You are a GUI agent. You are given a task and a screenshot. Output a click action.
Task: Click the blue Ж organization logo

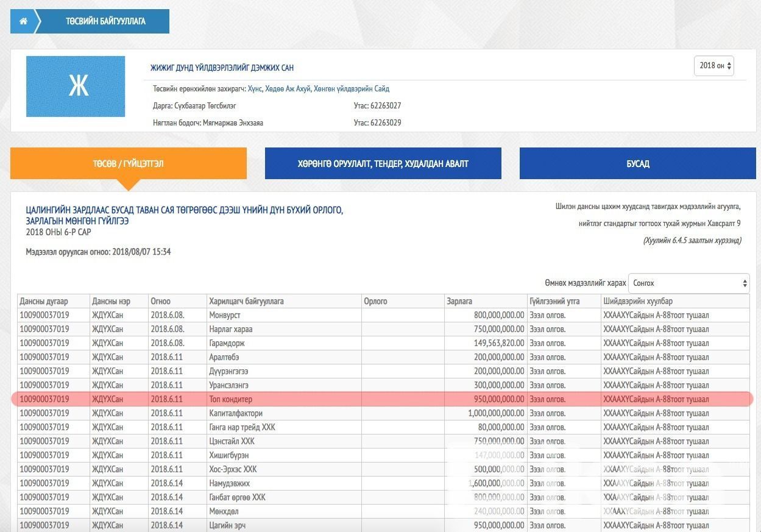(x=76, y=87)
